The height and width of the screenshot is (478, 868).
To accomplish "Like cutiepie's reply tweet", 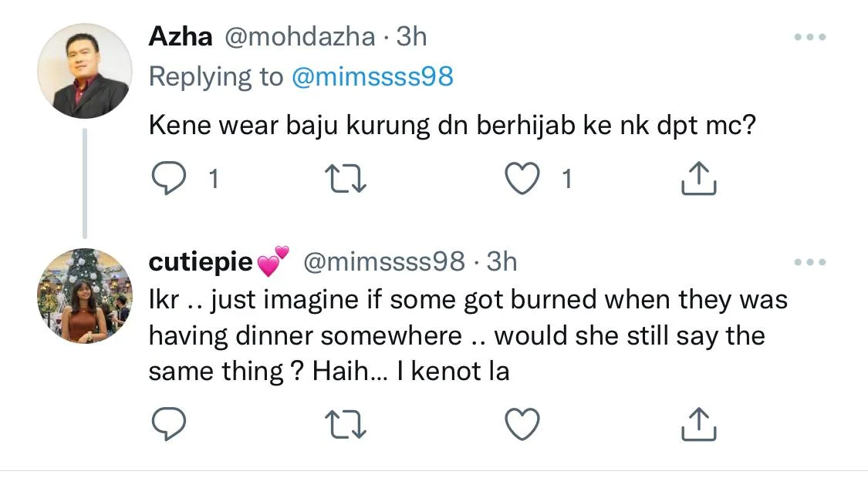I will point(522,422).
